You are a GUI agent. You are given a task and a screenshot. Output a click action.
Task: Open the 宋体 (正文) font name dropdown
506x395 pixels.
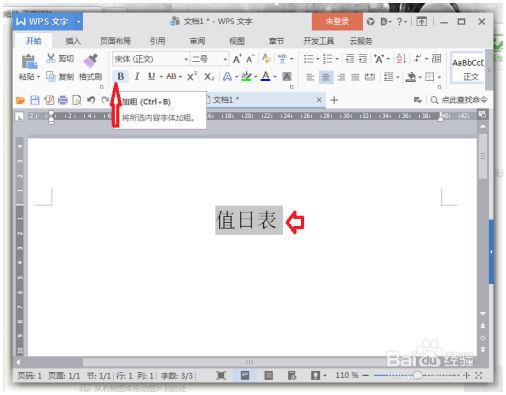coord(186,59)
